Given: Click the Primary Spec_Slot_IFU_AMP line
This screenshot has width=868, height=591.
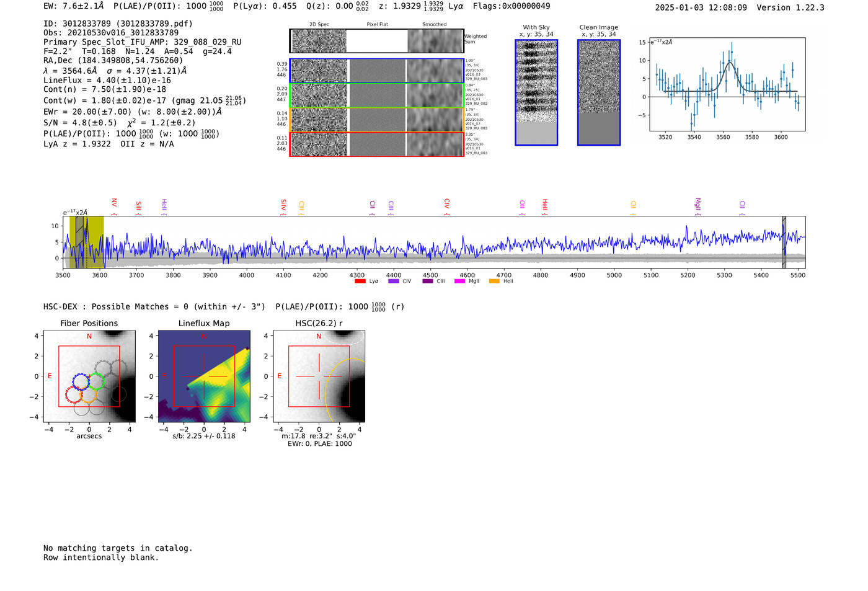Looking at the screenshot, I should (x=143, y=42).
